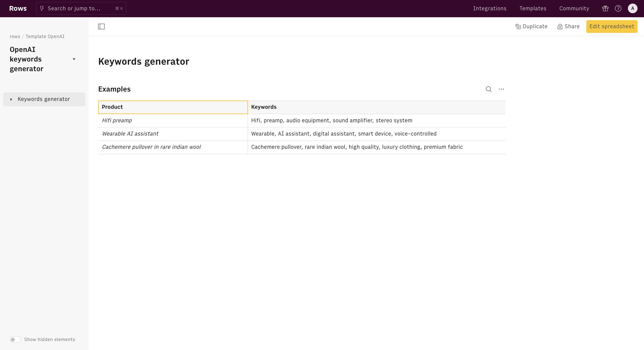Click the Duplicate button
The image size is (644, 350).
532,27
